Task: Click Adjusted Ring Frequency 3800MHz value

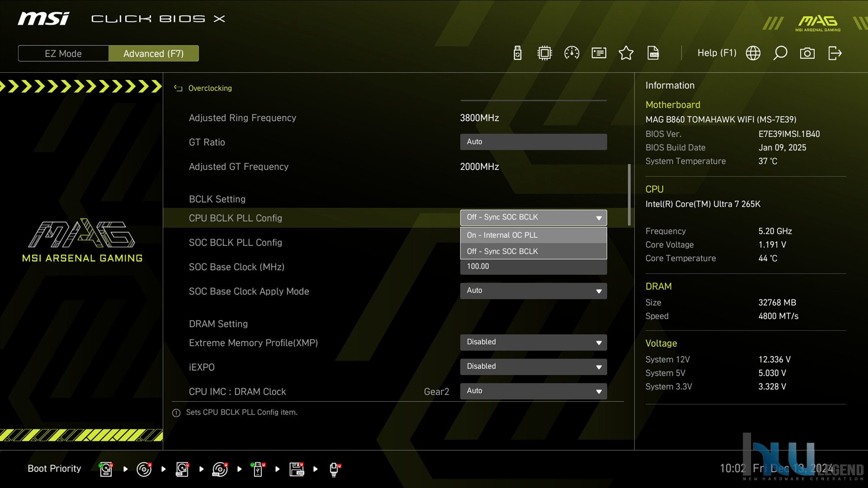Action: [479, 118]
